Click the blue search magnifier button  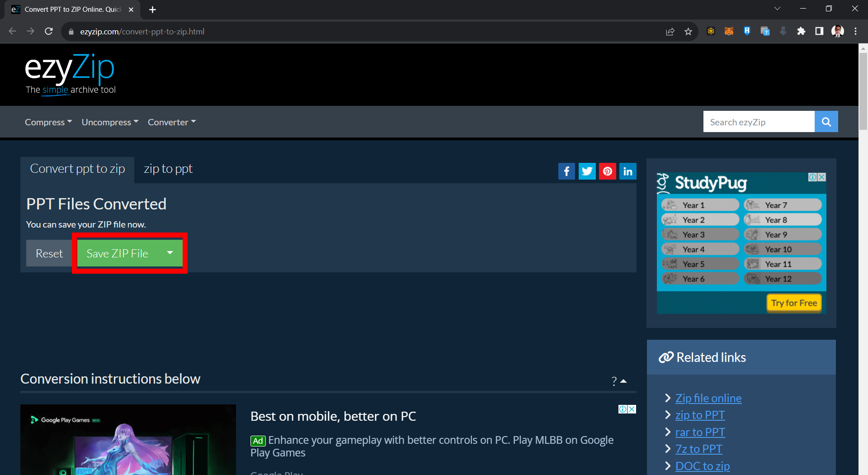tap(826, 122)
